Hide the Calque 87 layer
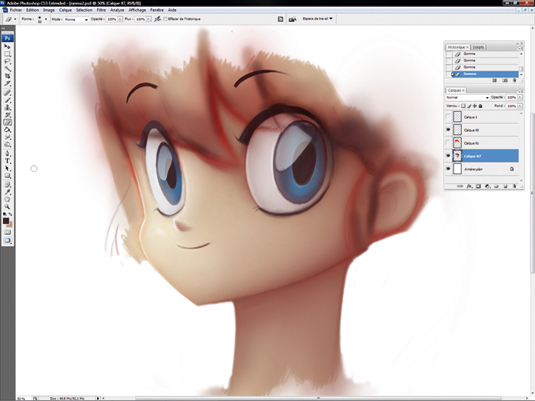Image resolution: width=535 pixels, height=401 pixels. coord(448,156)
